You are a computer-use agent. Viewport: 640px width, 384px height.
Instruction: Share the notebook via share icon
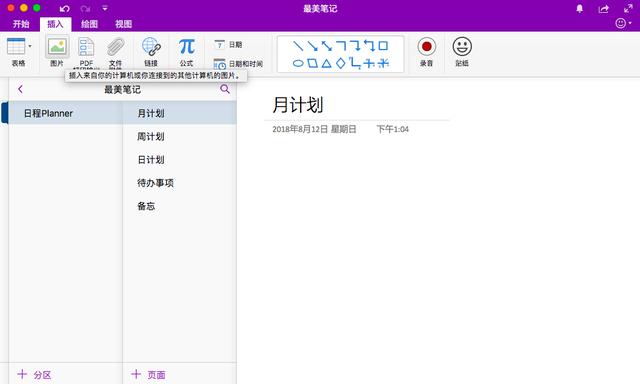coord(604,9)
